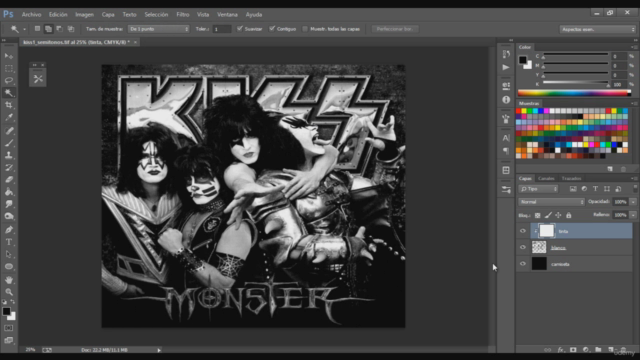Create a new layer group folder
This screenshot has height=360, width=640.
coord(598,350)
